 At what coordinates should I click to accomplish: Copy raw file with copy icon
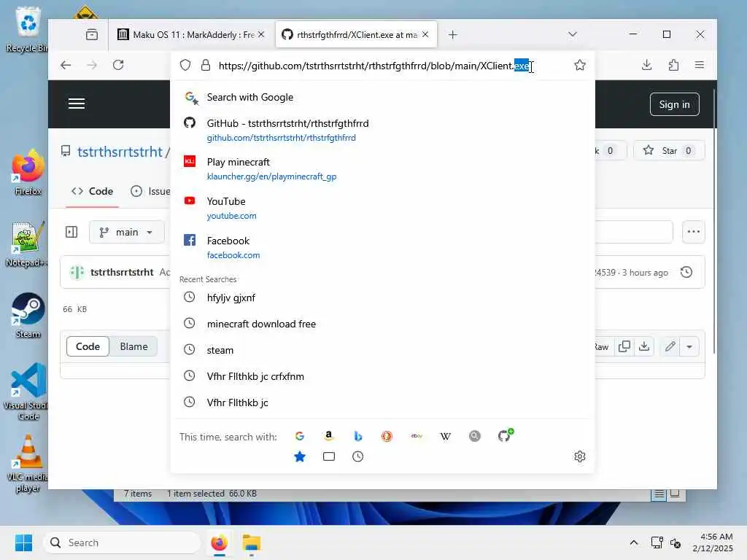624,346
